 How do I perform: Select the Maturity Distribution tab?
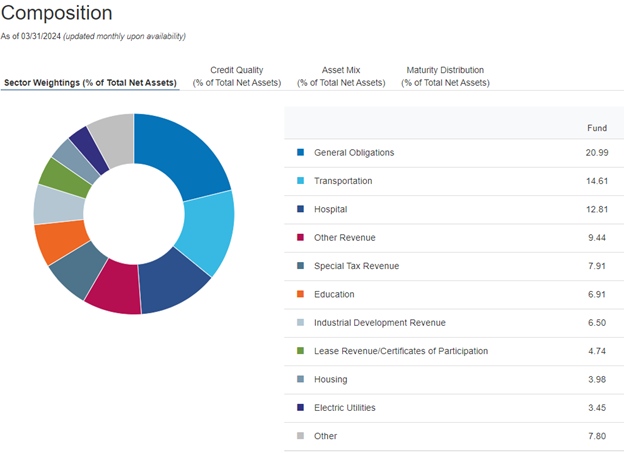pos(445,76)
